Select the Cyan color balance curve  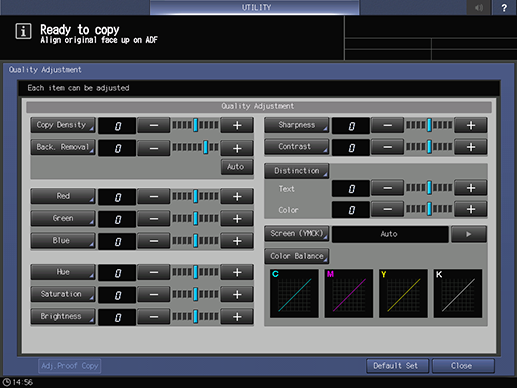[x=294, y=293]
